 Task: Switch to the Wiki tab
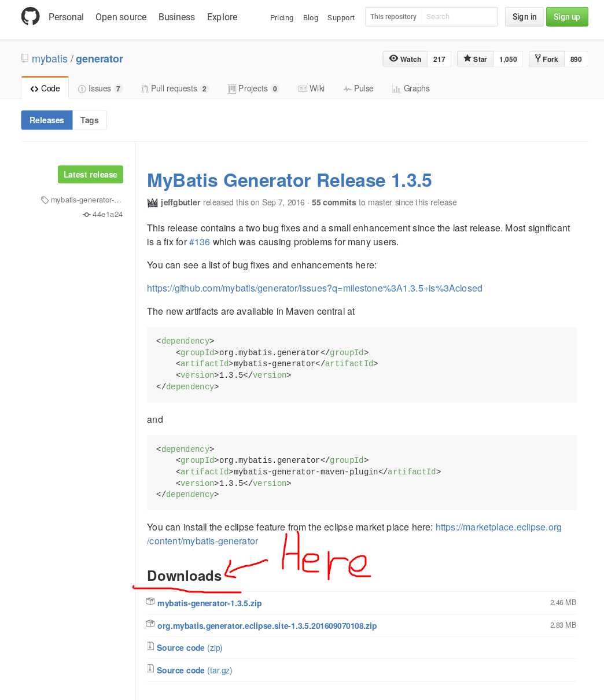pyautogui.click(x=311, y=89)
